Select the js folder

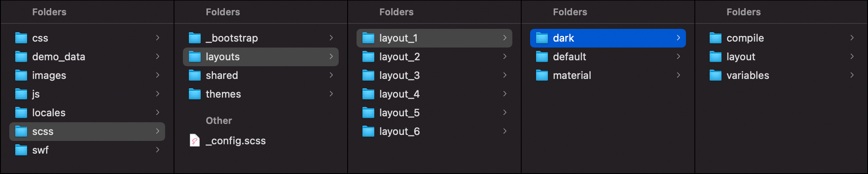tap(87, 94)
